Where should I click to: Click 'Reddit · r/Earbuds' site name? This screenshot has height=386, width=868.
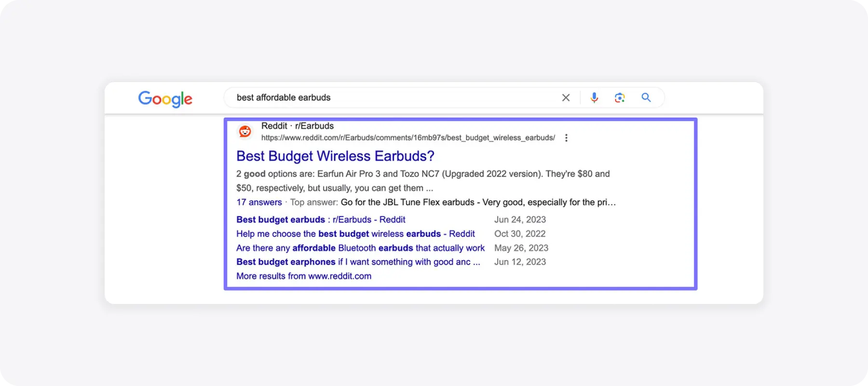click(298, 126)
